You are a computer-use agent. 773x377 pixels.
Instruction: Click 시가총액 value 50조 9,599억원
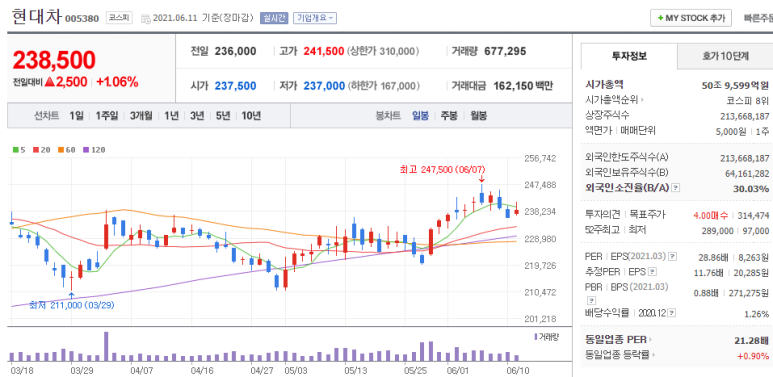point(735,86)
